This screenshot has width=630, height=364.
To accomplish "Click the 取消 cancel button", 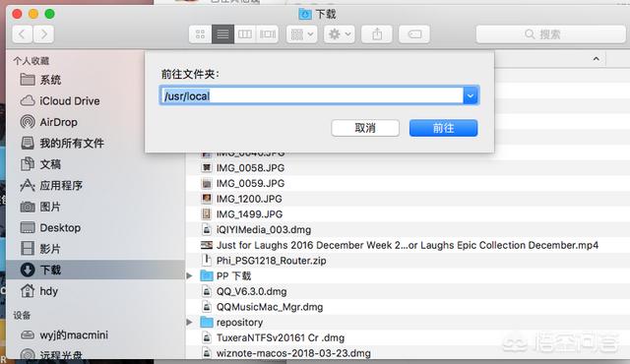I will click(365, 128).
